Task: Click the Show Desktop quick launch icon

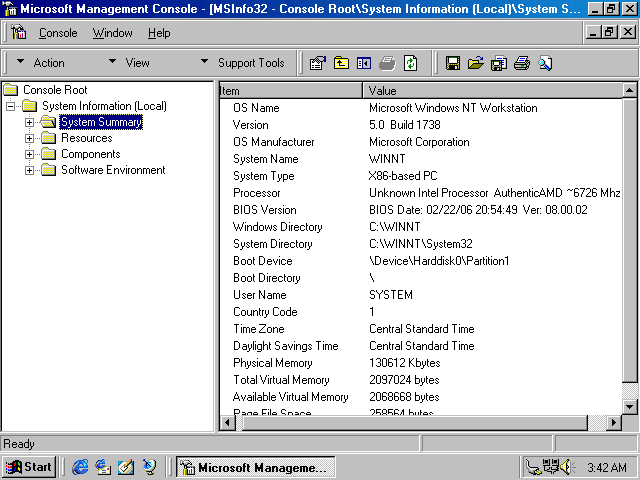Action: tap(126, 467)
